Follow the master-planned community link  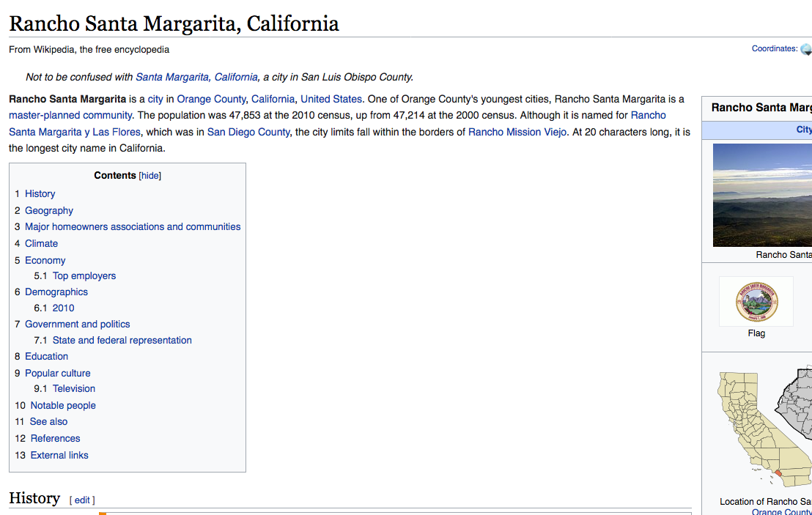point(70,115)
